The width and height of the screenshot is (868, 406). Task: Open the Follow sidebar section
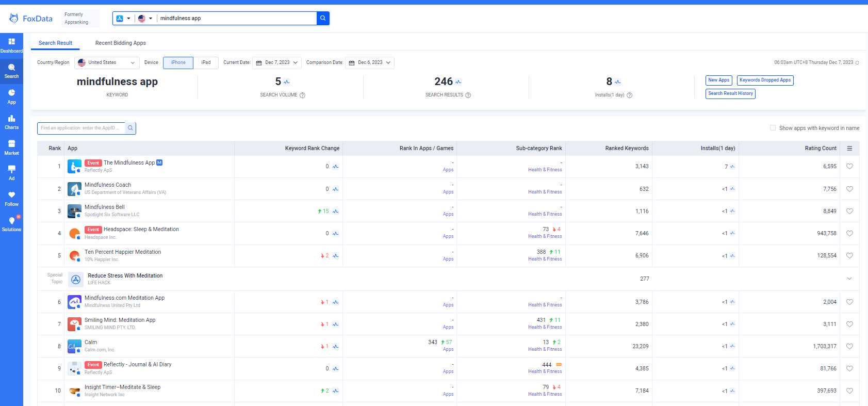[11, 199]
